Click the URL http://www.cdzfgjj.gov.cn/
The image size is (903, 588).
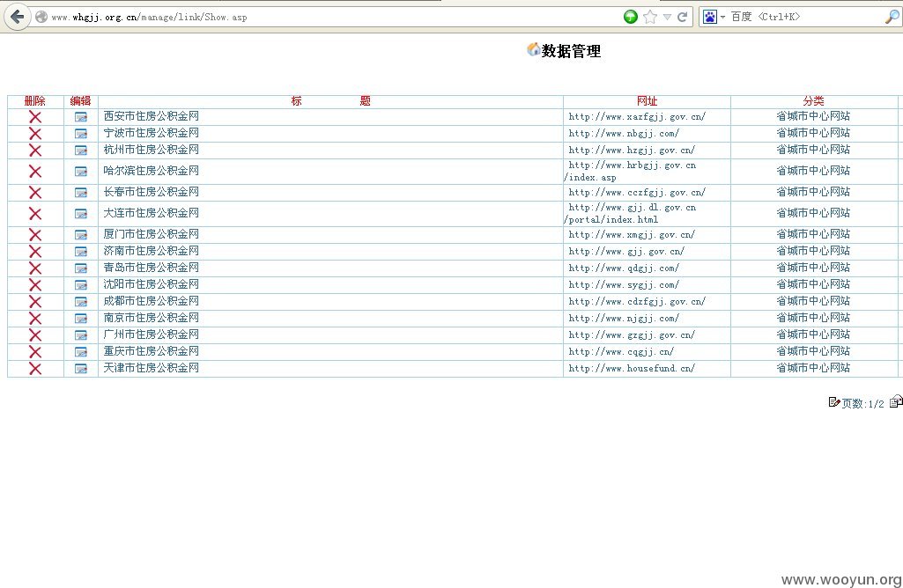pyautogui.click(x=636, y=301)
